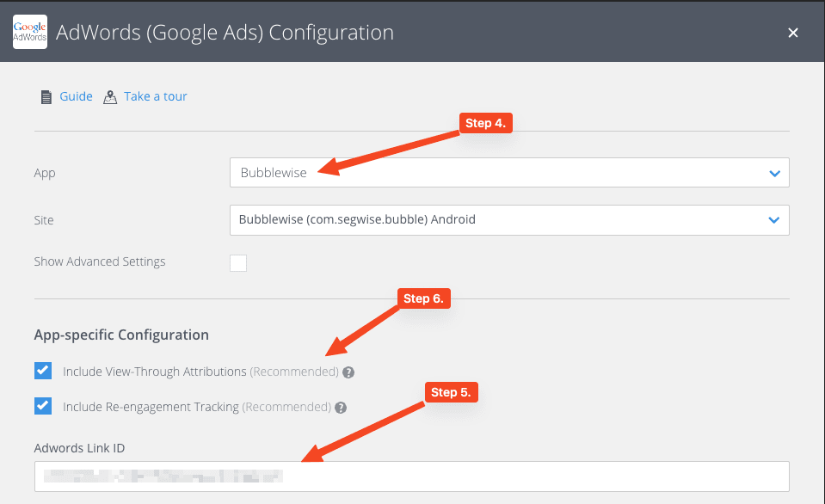Image resolution: width=825 pixels, height=504 pixels.
Task: Enable the Show Advanced Settings checkbox
Action: [x=238, y=262]
